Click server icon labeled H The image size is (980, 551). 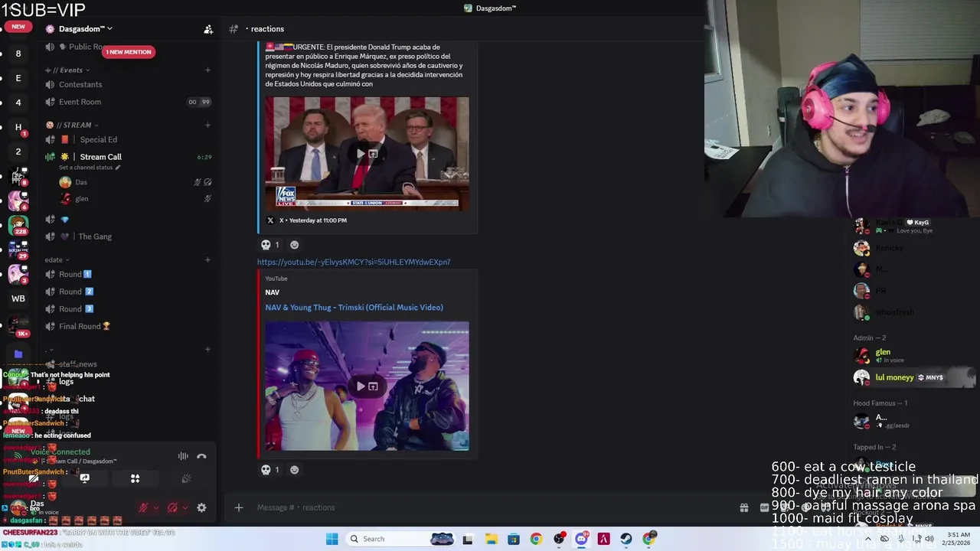tap(18, 127)
